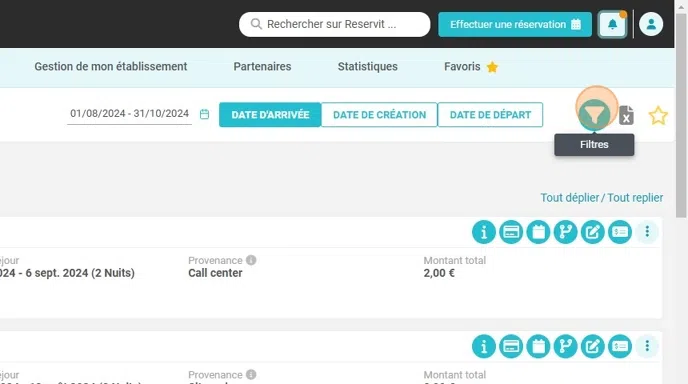The height and width of the screenshot is (384, 688).
Task: Click the date range 01/08/2024 - 31/10/2024 field
Action: pos(129,114)
